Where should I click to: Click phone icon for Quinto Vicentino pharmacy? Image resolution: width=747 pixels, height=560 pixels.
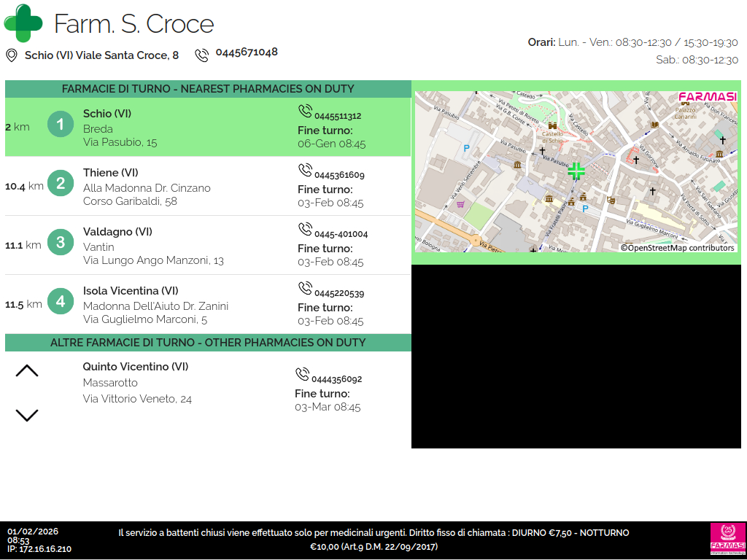pos(302,374)
